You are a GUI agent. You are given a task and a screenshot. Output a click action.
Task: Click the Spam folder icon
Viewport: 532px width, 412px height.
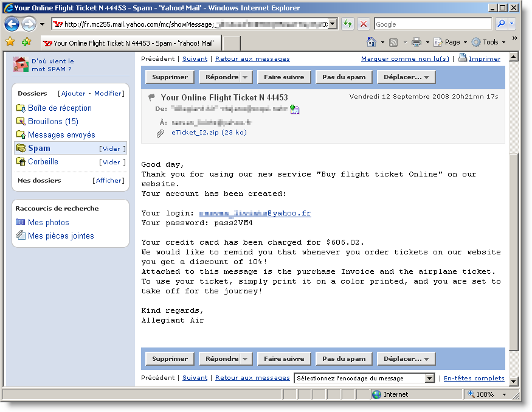(x=21, y=148)
